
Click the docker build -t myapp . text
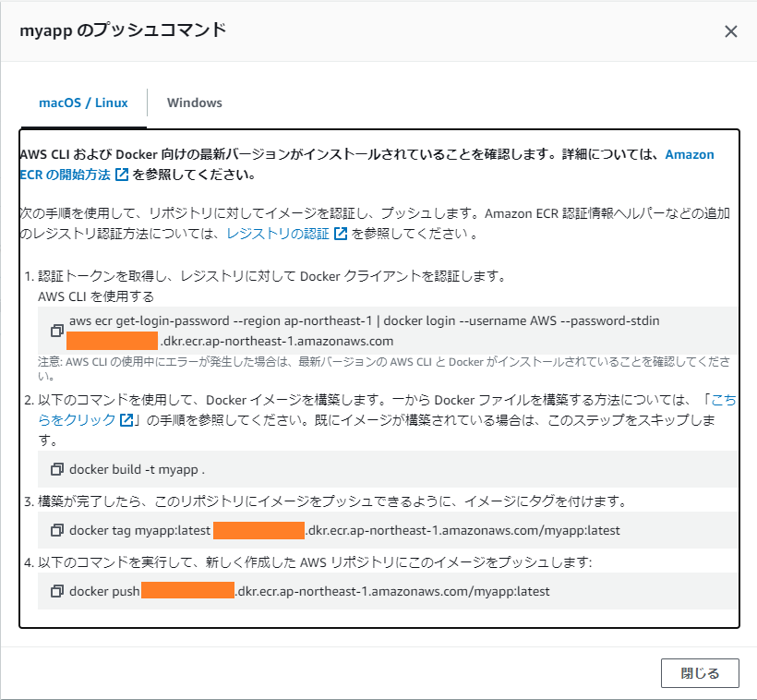[x=138, y=469]
